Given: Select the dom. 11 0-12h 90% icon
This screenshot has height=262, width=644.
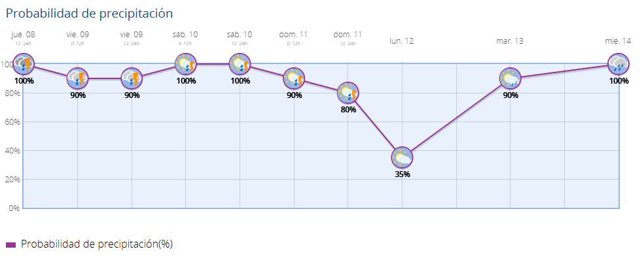Looking at the screenshot, I should [x=294, y=78].
